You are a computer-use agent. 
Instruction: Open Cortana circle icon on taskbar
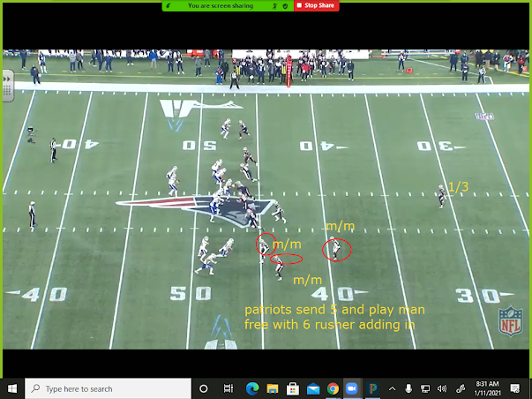[203, 388]
